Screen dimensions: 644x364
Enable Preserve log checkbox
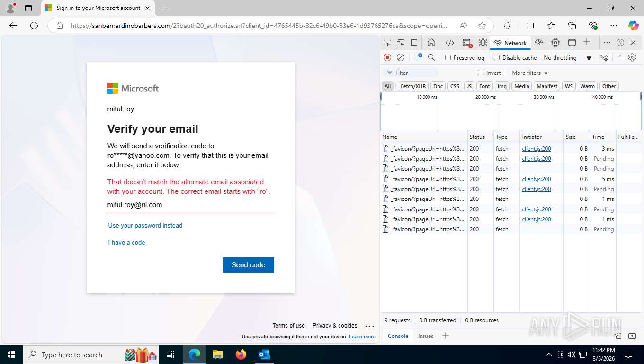(448, 57)
